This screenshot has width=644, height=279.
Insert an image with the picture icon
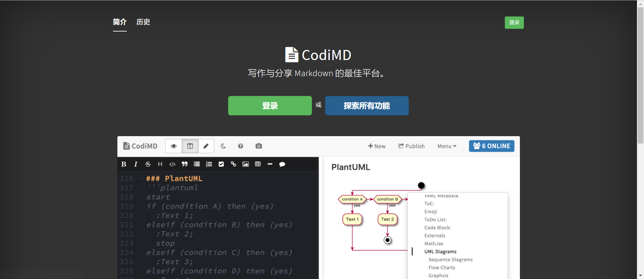tap(246, 164)
